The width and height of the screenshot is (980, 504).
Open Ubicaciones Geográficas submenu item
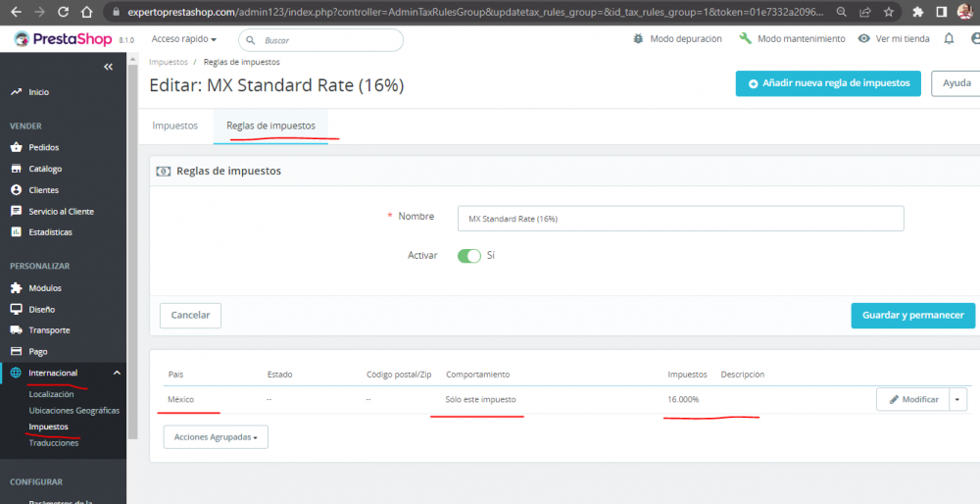73,410
